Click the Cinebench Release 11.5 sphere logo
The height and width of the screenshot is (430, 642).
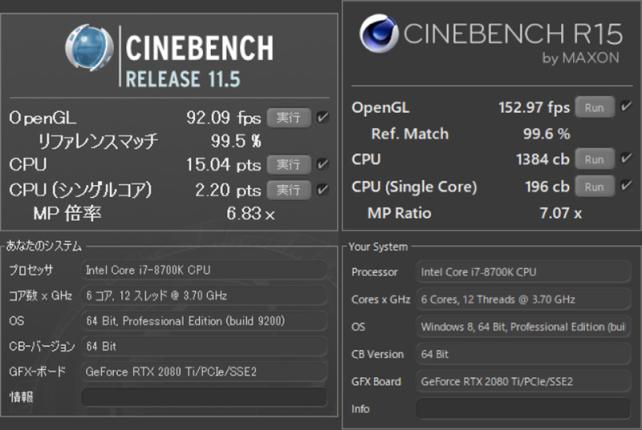pos(91,51)
